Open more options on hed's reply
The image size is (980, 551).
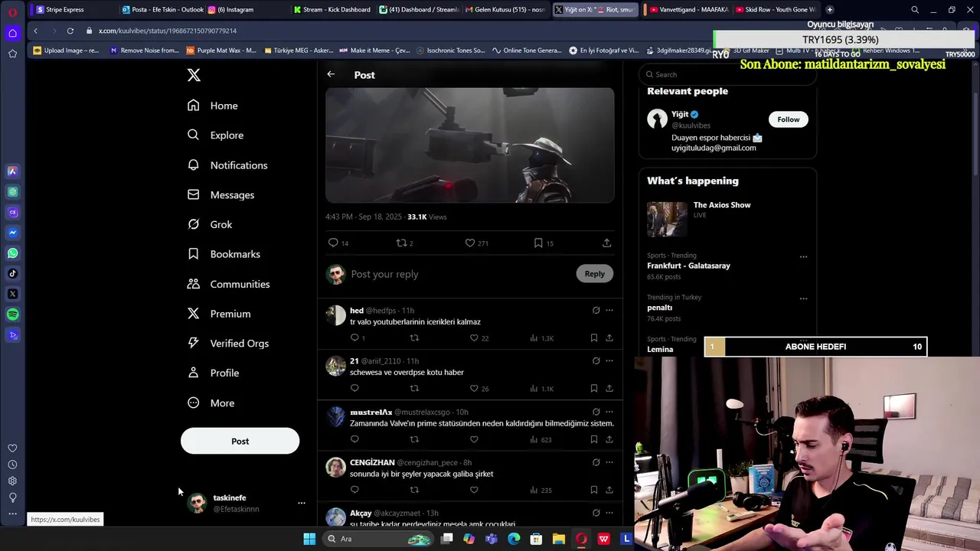[x=609, y=310]
